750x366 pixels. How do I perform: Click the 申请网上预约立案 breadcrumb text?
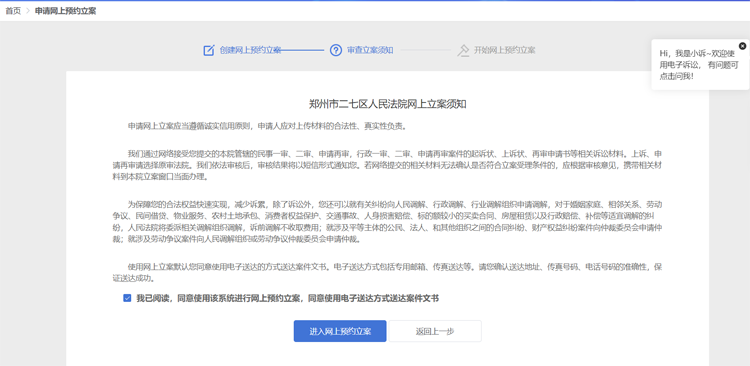coord(66,11)
